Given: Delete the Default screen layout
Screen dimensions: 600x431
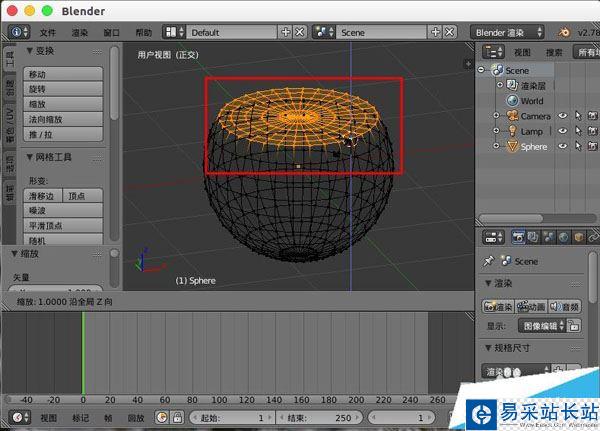Looking at the screenshot, I should point(300,32).
